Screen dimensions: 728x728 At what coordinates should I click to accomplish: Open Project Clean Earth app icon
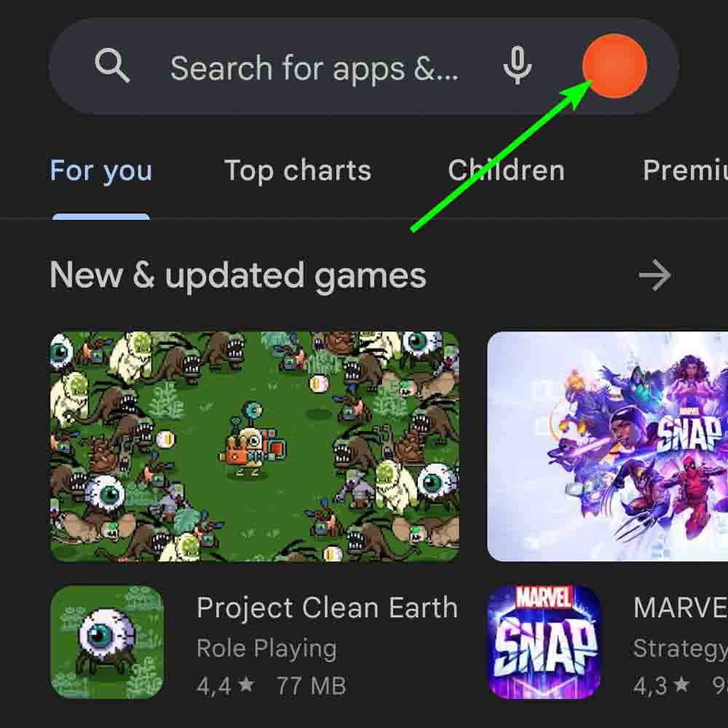(x=107, y=641)
